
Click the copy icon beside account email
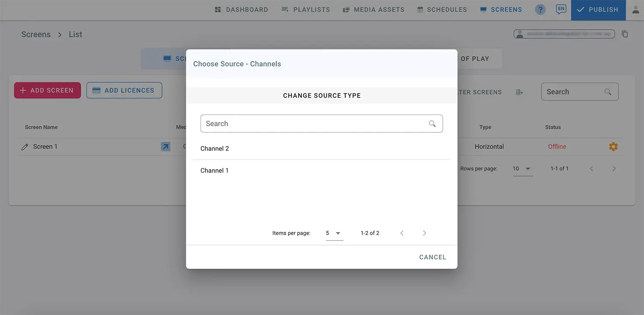[625, 34]
